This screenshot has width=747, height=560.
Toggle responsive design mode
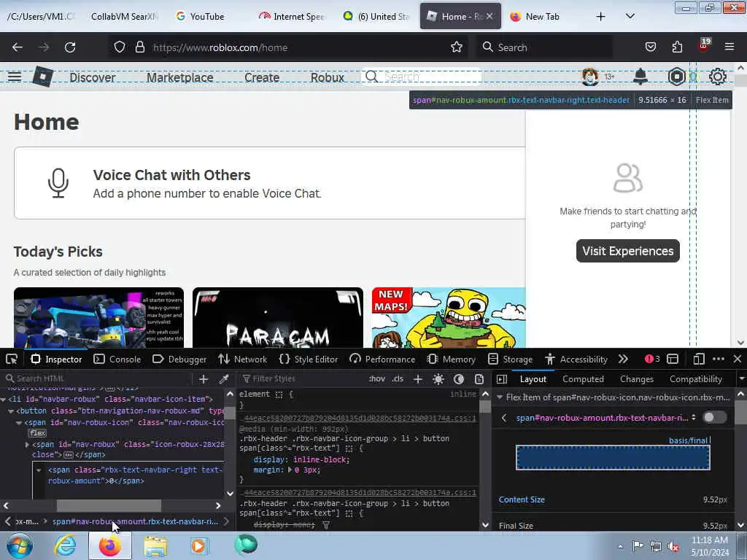tap(698, 359)
